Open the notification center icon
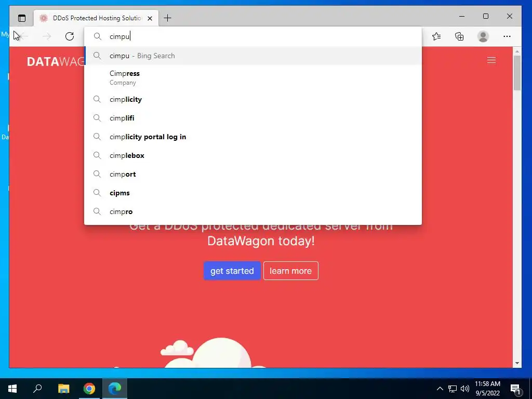Viewport: 532px width, 399px height. pyautogui.click(x=515, y=389)
